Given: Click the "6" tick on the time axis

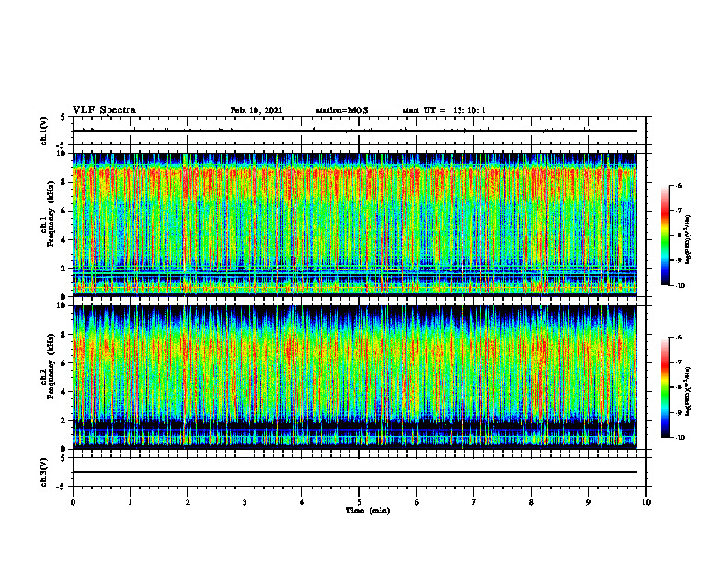Looking at the screenshot, I should pos(417,502).
